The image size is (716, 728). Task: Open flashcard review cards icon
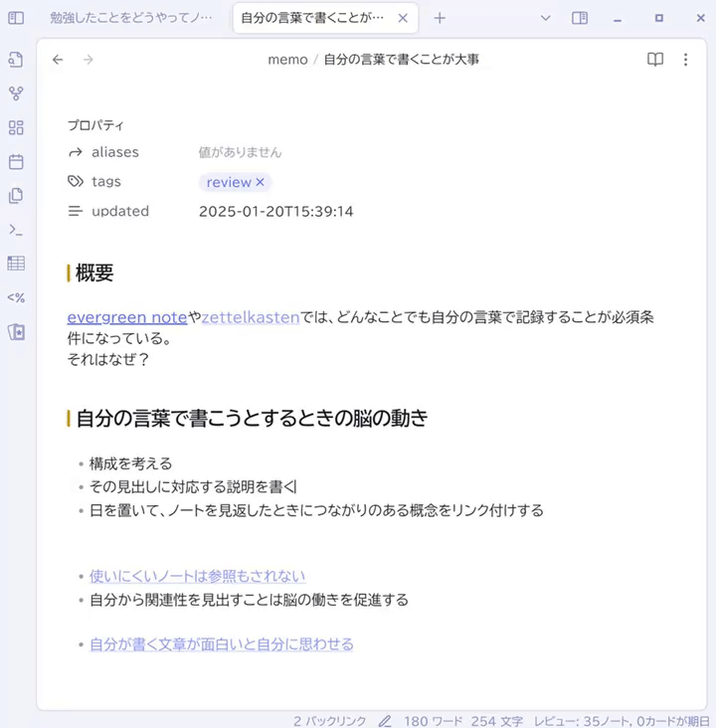(16, 332)
